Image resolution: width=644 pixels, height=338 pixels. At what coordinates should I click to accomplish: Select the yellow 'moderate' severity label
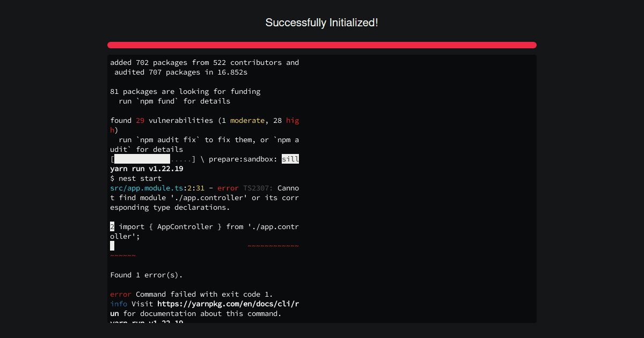click(x=247, y=120)
